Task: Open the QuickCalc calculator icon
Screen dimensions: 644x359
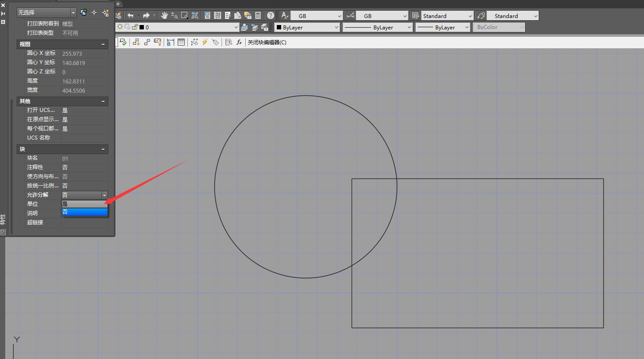Action: tap(258, 16)
